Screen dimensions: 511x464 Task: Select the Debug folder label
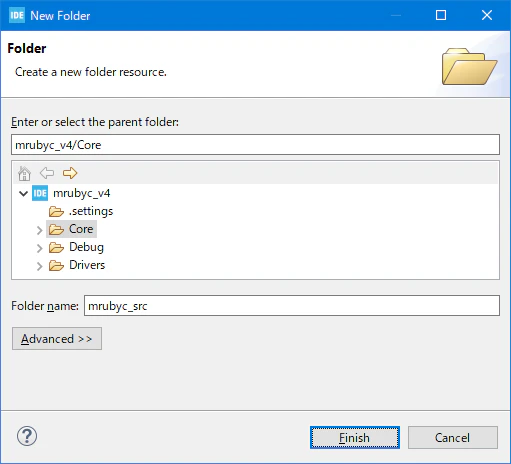tap(86, 247)
